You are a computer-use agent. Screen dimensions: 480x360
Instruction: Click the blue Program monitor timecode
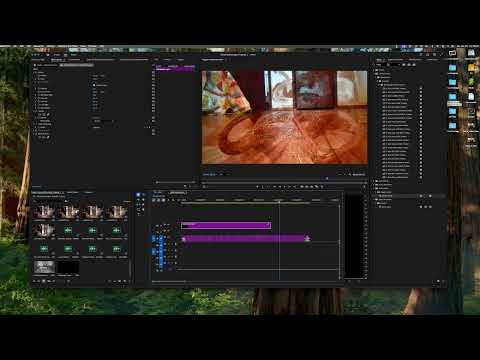point(210,174)
